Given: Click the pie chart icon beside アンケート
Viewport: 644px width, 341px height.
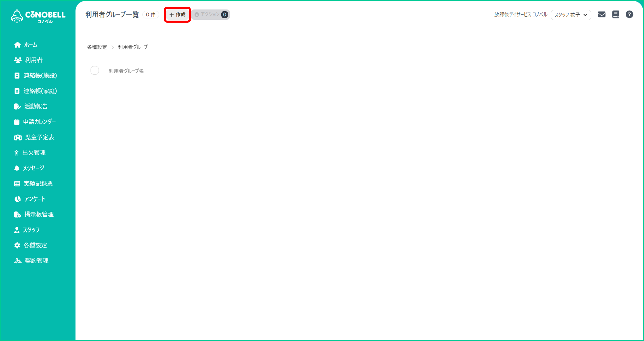Looking at the screenshot, I should [17, 199].
